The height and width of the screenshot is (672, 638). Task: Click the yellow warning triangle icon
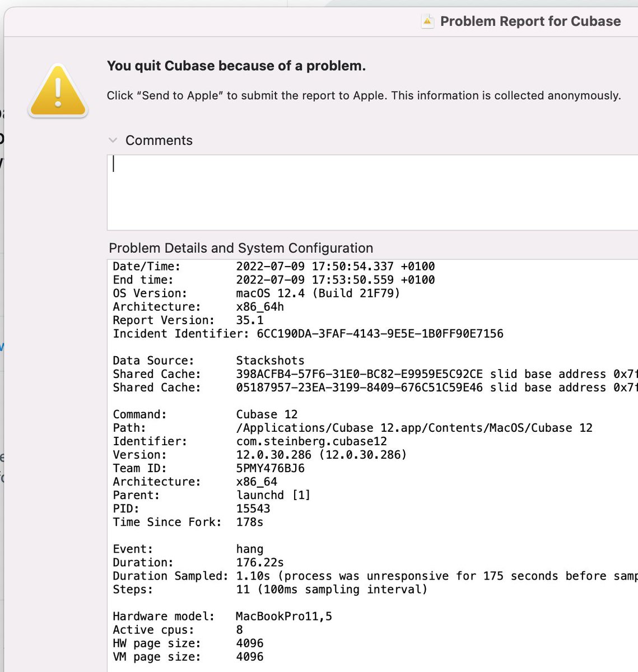(x=58, y=91)
